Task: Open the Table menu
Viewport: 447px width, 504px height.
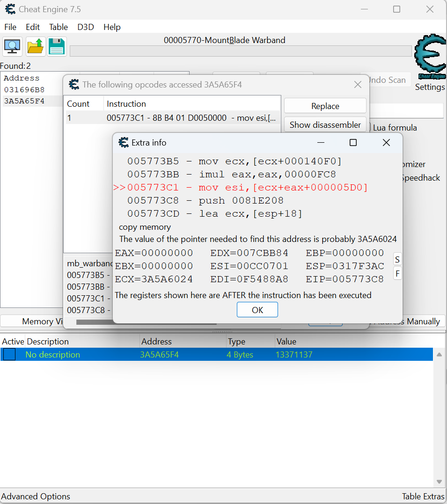Action: 58,27
